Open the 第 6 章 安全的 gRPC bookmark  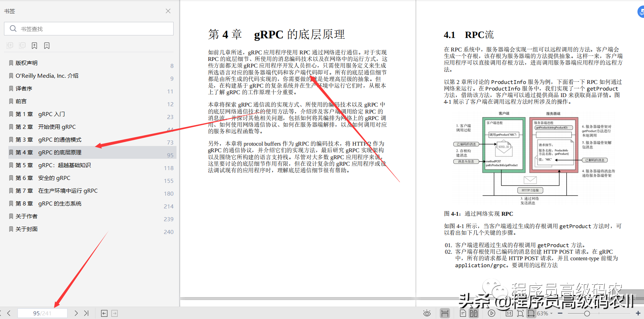tap(43, 178)
